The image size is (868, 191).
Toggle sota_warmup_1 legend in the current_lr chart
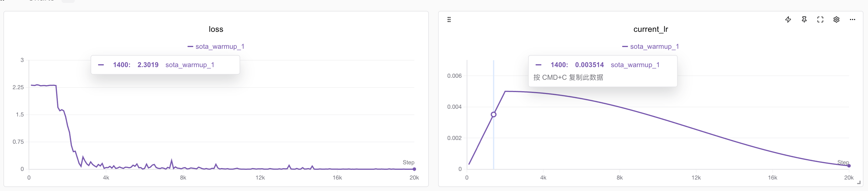tap(654, 46)
